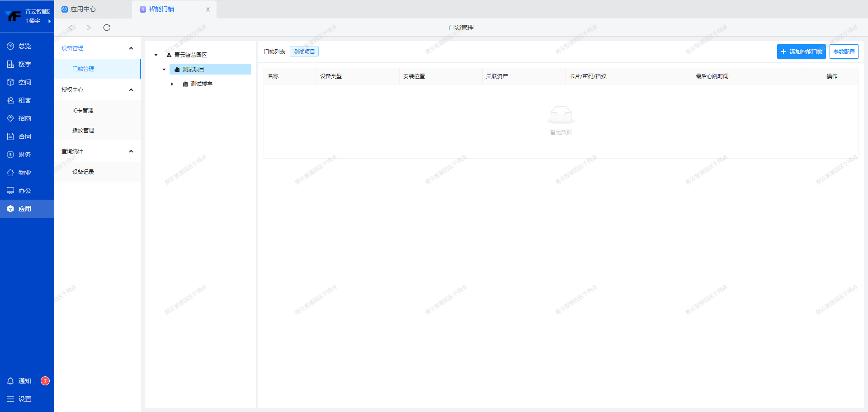The height and width of the screenshot is (412, 868).
Task: Collapse the 授权中心 menu section
Action: pyautogui.click(x=131, y=90)
